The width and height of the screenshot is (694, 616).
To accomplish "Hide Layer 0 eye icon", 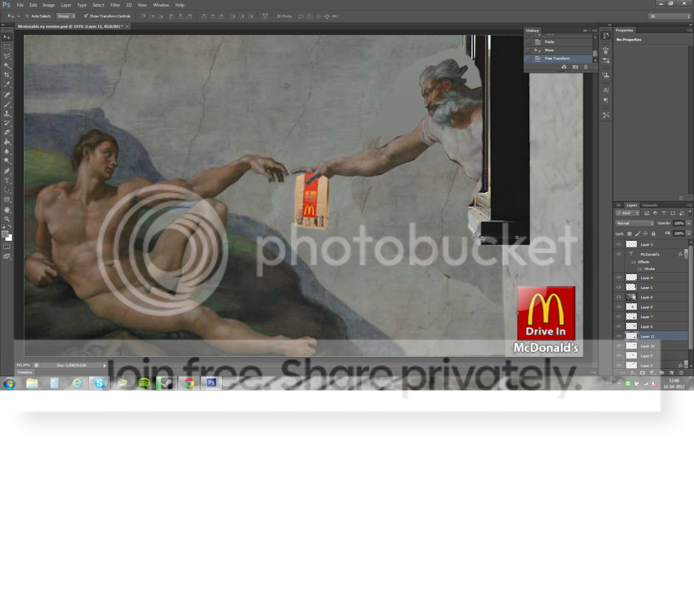I will point(619,297).
